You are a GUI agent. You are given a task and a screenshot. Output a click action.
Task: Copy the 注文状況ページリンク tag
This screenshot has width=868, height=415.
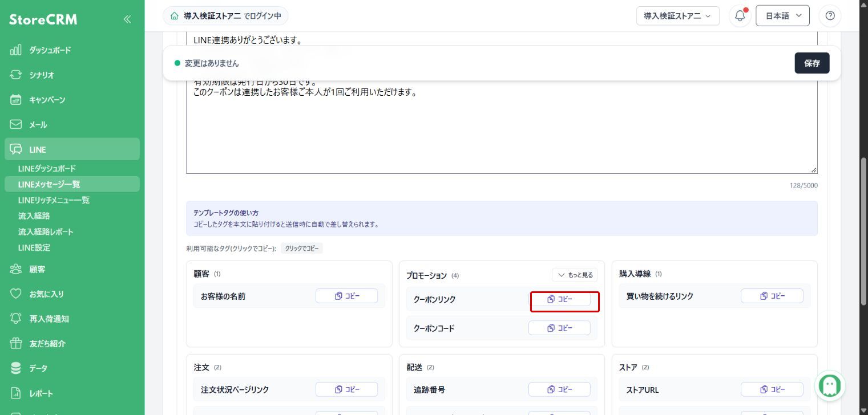click(x=346, y=389)
